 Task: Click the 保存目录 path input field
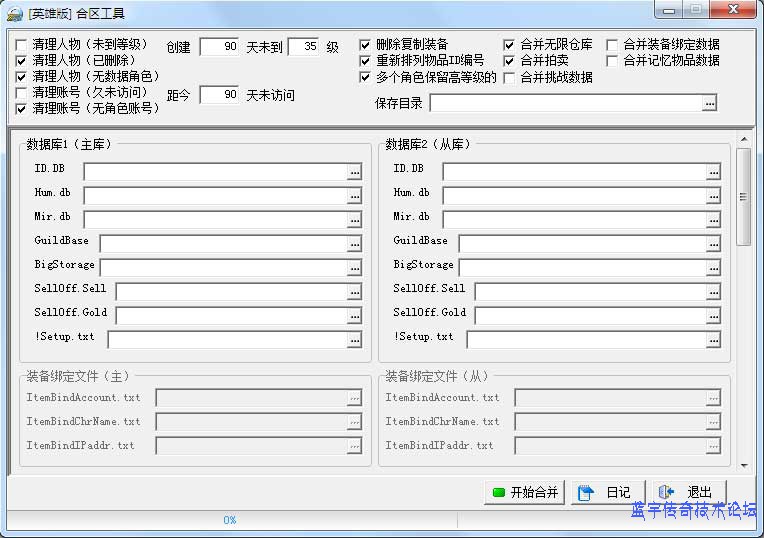coord(564,103)
